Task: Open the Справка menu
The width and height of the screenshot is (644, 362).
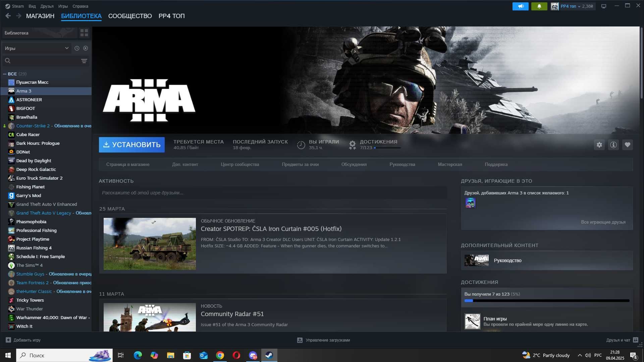Action: pos(80,6)
